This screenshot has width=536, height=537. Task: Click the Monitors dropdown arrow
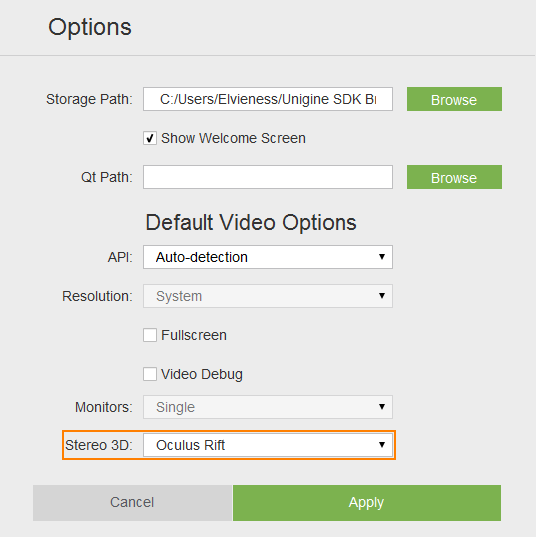[382, 407]
